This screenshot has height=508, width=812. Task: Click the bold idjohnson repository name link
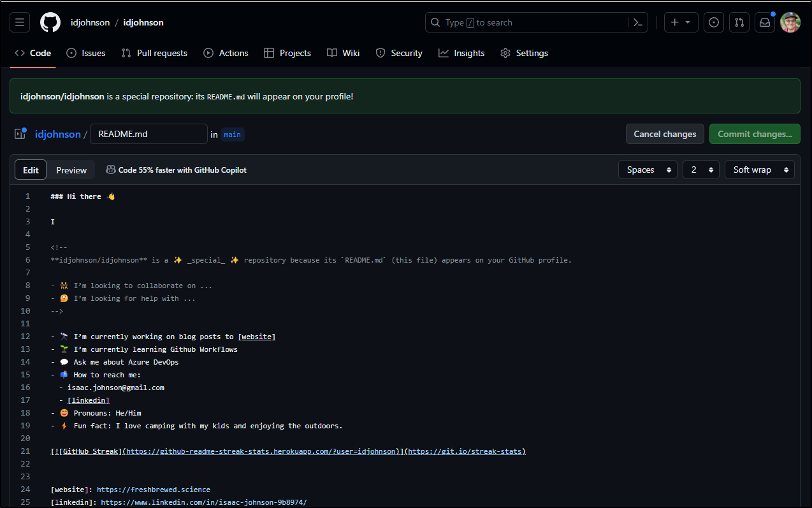pos(143,22)
